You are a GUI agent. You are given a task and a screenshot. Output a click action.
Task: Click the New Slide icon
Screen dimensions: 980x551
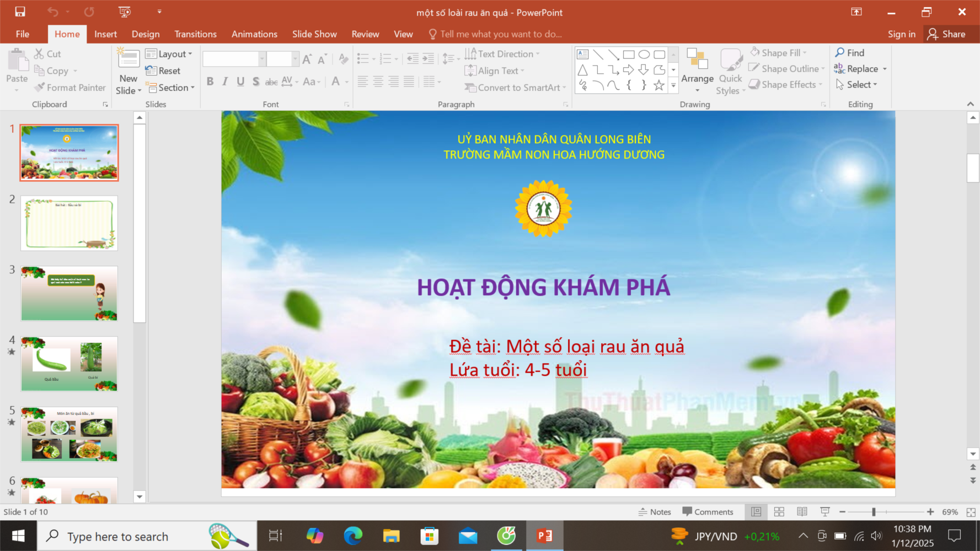[x=128, y=61]
